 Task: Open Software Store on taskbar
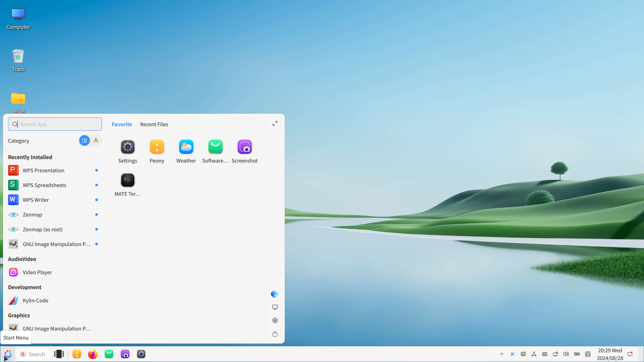tap(109, 354)
